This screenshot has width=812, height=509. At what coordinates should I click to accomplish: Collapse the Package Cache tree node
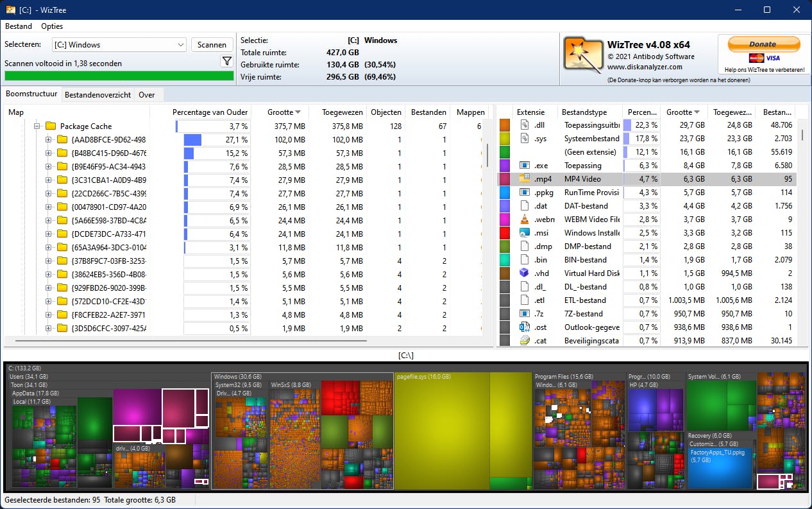pos(37,126)
